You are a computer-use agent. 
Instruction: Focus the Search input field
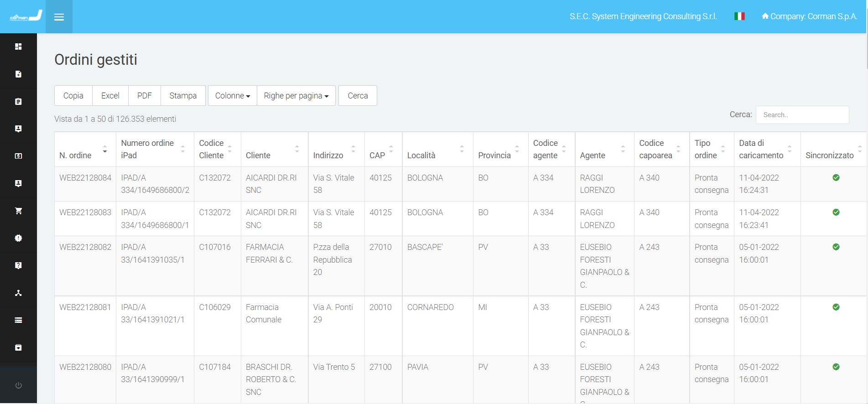pos(802,115)
